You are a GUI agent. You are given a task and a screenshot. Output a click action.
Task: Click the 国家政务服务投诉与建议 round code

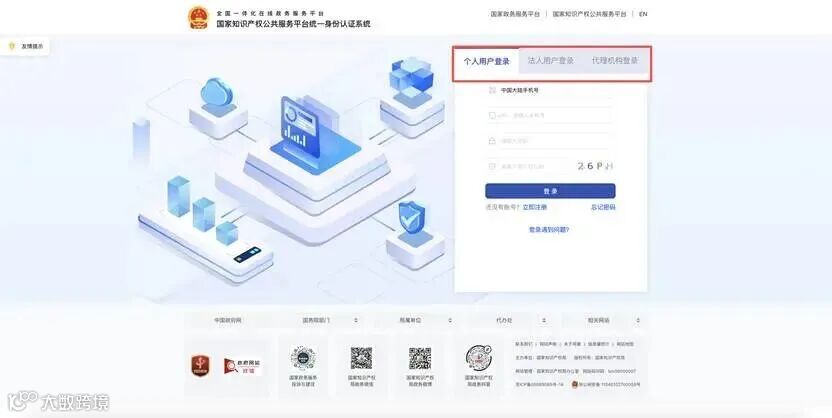pyautogui.click(x=303, y=358)
